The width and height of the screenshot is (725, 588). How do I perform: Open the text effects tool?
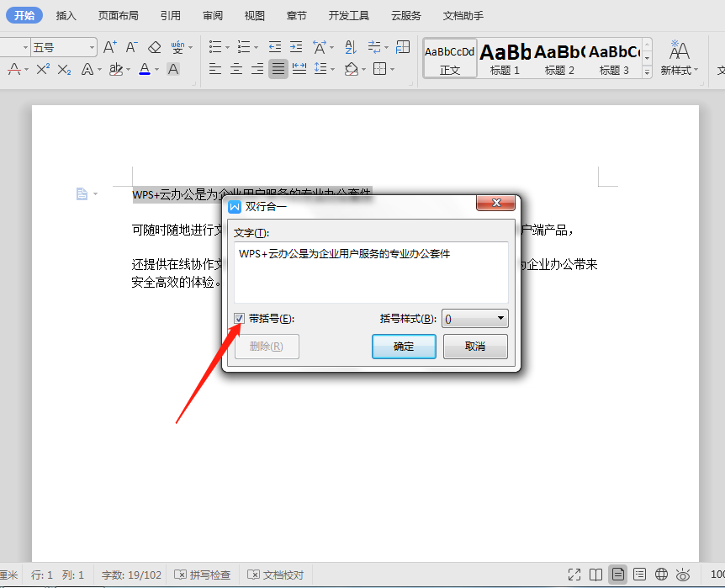(87, 69)
